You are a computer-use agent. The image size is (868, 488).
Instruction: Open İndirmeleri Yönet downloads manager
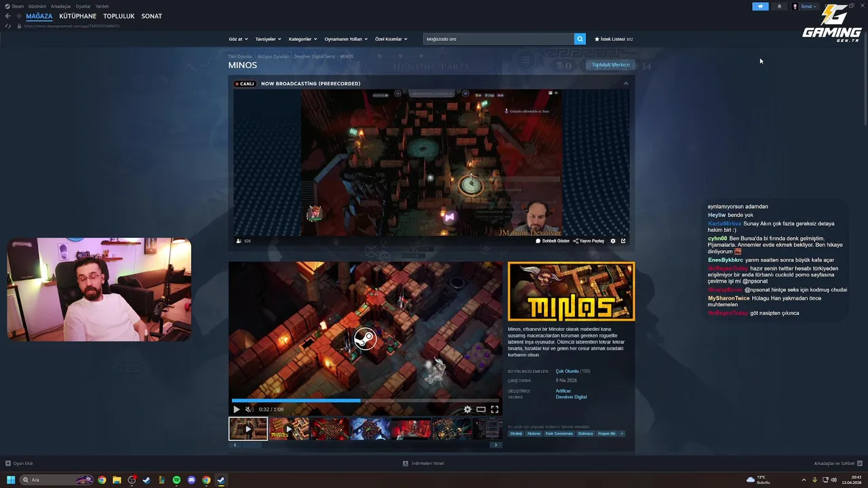[x=423, y=464]
